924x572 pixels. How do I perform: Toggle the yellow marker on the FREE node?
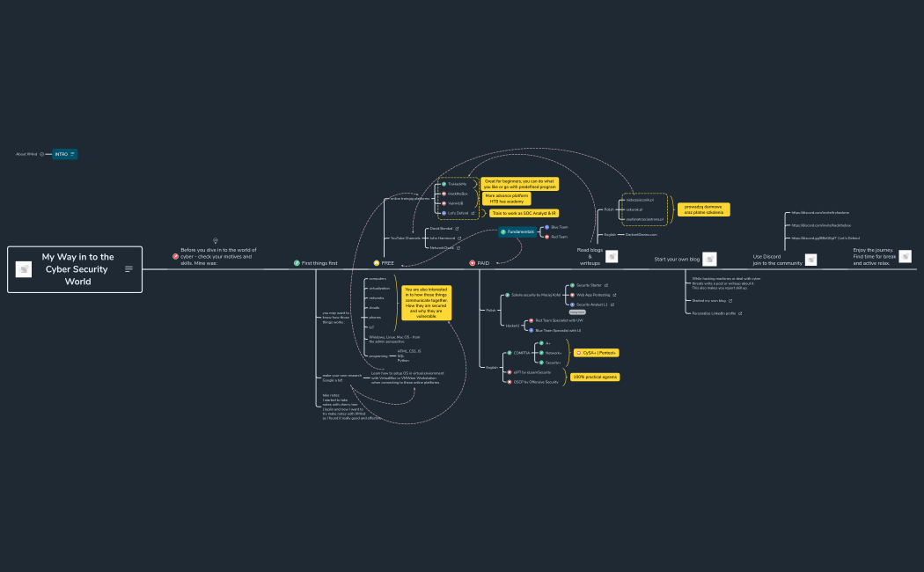click(378, 261)
